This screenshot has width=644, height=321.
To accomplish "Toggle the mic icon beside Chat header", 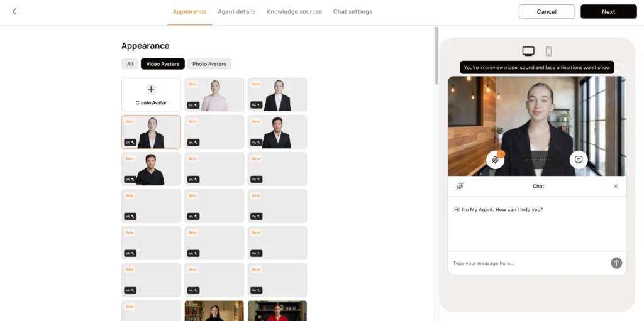I will pyautogui.click(x=460, y=186).
